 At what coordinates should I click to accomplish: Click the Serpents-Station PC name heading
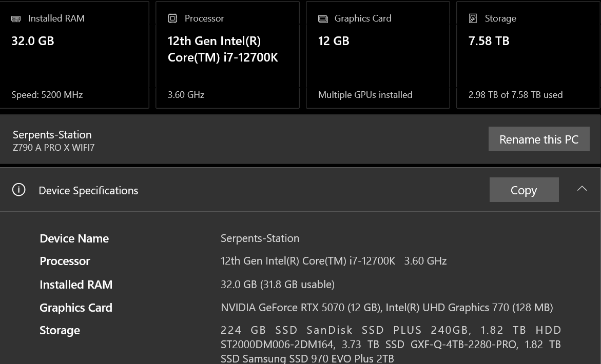click(52, 135)
